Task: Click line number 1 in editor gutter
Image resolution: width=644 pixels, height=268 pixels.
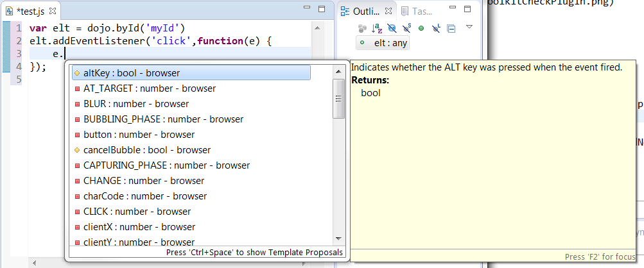Action: pyautogui.click(x=19, y=29)
